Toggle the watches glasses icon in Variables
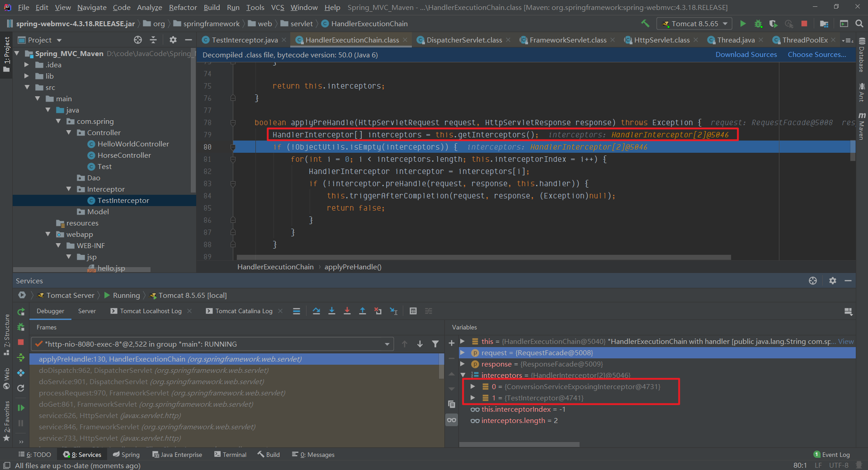This screenshot has height=470, width=868. click(x=452, y=420)
